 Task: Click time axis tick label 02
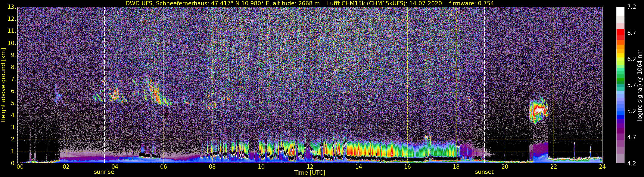click(66, 167)
